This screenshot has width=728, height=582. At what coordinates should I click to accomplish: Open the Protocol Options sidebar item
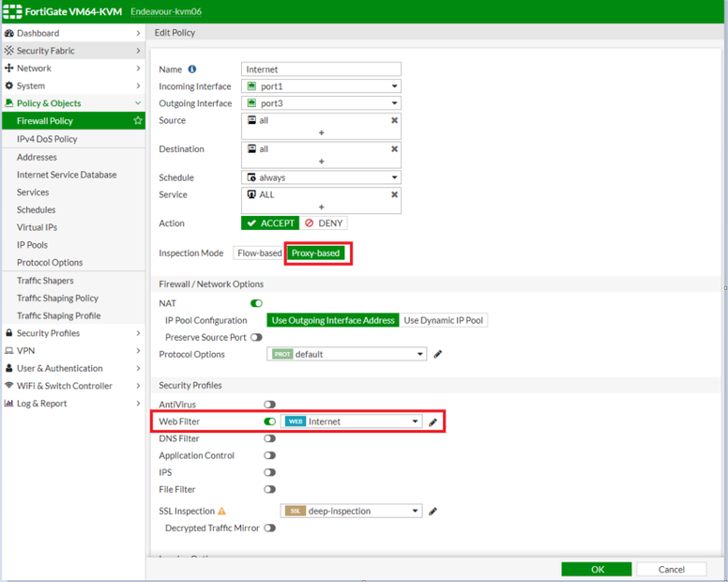tap(50, 263)
